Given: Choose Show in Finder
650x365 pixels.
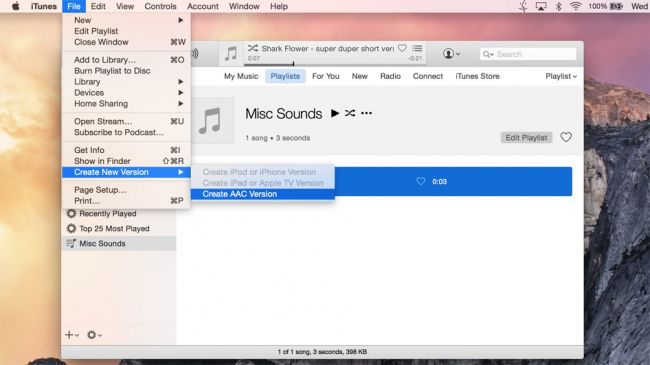Looking at the screenshot, I should [126, 161].
